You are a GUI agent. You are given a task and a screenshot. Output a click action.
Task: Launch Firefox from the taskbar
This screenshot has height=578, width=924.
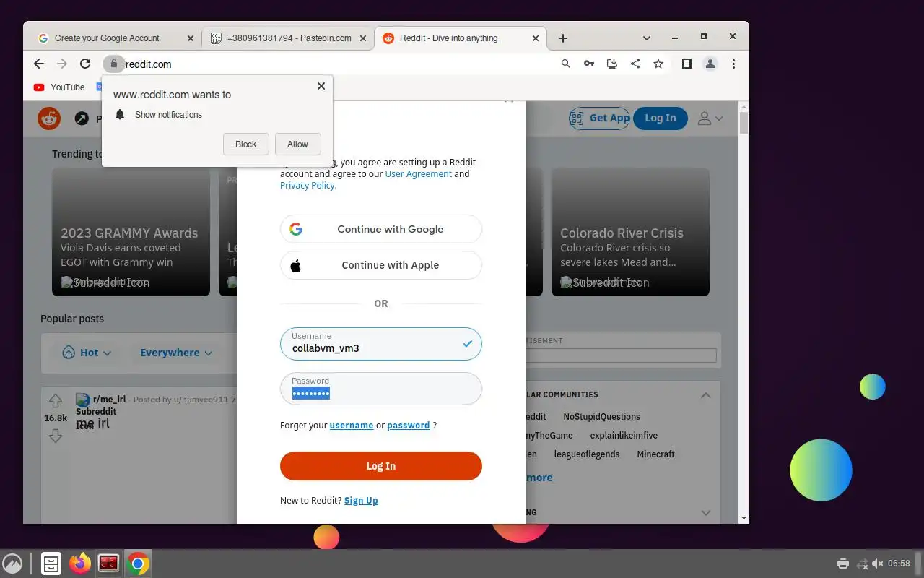(x=80, y=564)
